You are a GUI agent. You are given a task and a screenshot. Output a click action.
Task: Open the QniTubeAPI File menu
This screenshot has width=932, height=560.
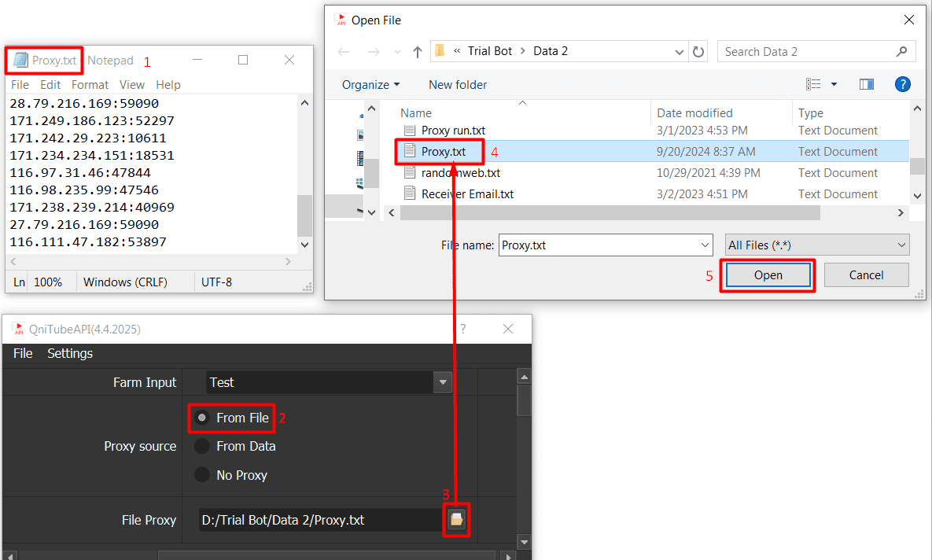(x=23, y=353)
